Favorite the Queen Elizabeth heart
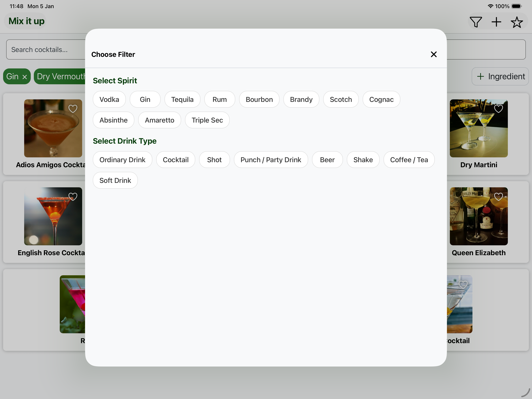This screenshot has height=399, width=532. pos(499,197)
